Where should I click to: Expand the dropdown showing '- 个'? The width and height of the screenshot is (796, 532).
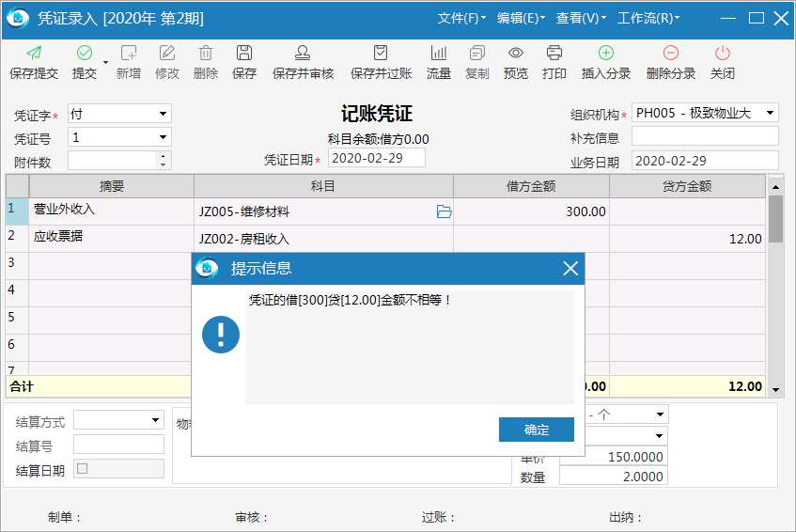660,415
